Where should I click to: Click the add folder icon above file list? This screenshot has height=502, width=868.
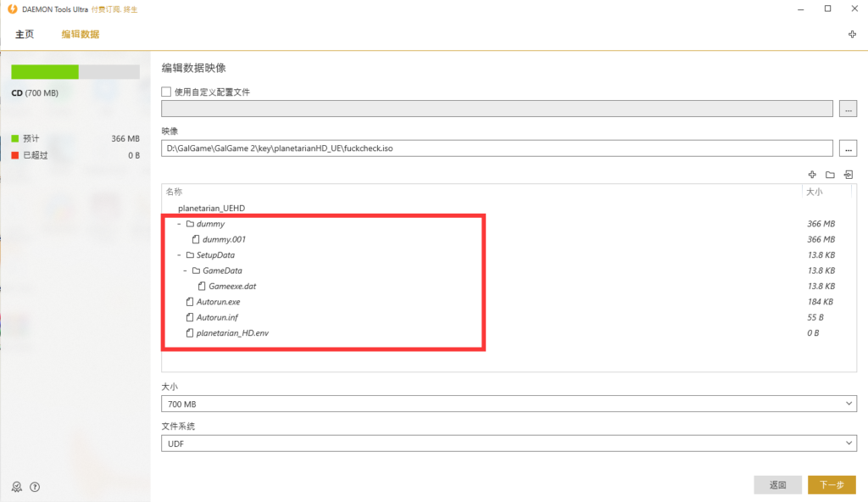pos(830,175)
